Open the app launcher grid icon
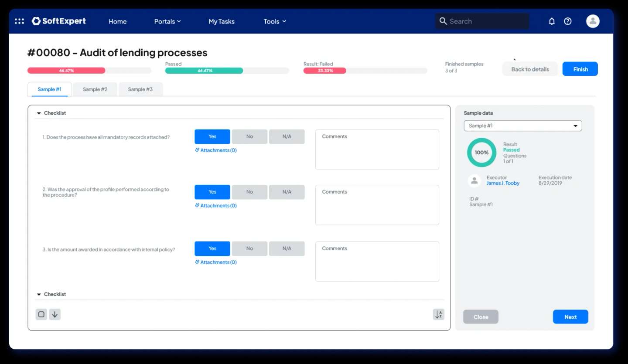 click(19, 21)
